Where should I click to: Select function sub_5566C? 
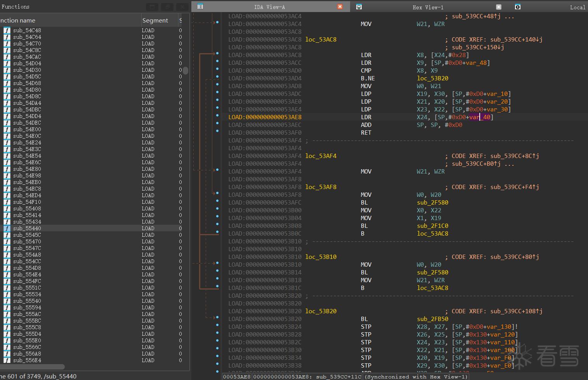coord(27,347)
